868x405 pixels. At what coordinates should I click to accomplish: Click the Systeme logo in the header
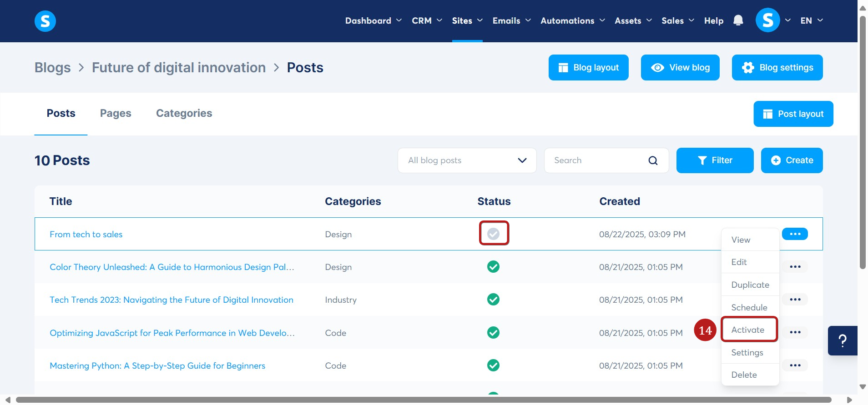click(x=45, y=21)
